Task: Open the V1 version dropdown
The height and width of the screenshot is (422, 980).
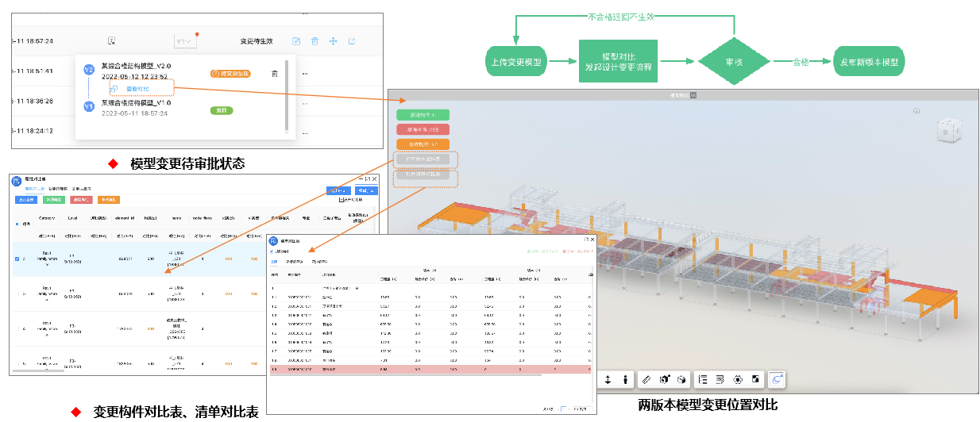Action: tap(183, 41)
